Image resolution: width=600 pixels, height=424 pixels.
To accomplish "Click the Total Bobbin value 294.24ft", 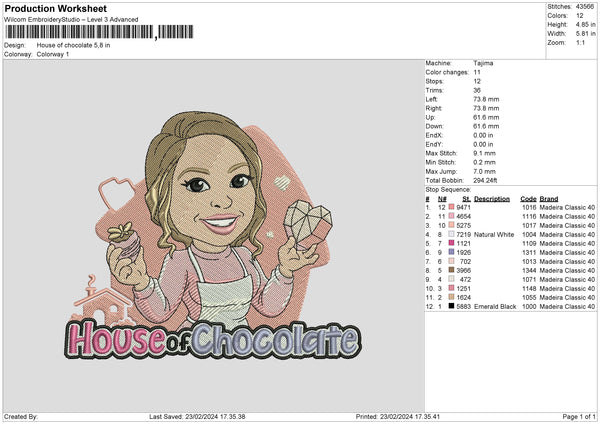I will (485, 180).
